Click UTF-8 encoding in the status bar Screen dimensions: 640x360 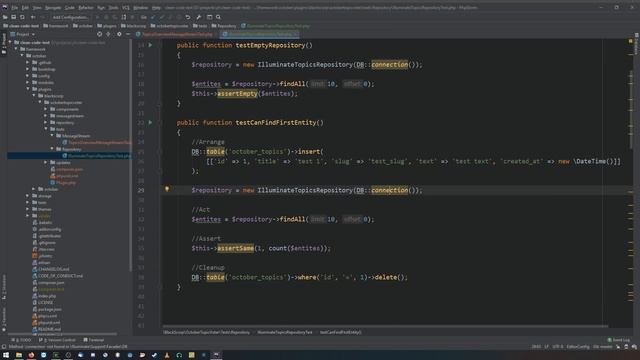coord(558,347)
